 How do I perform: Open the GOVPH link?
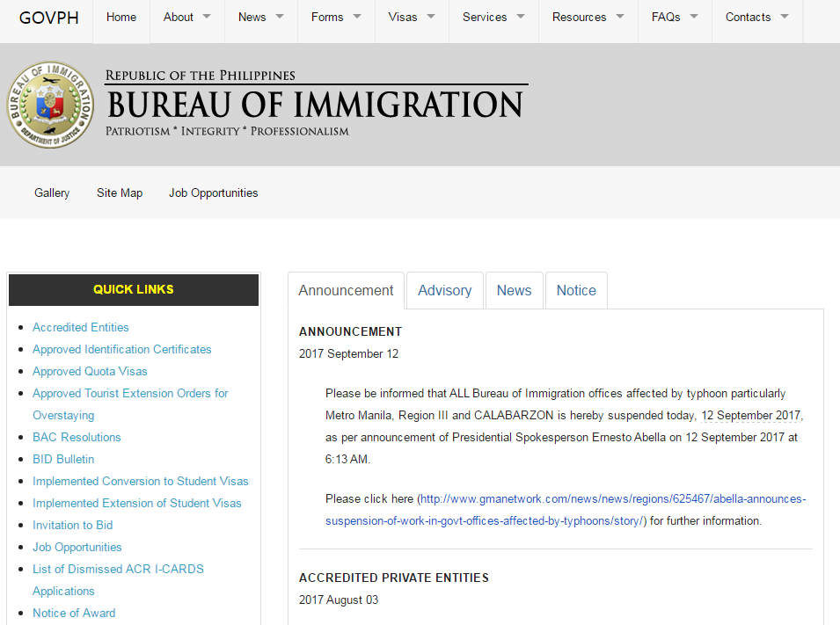(x=48, y=17)
